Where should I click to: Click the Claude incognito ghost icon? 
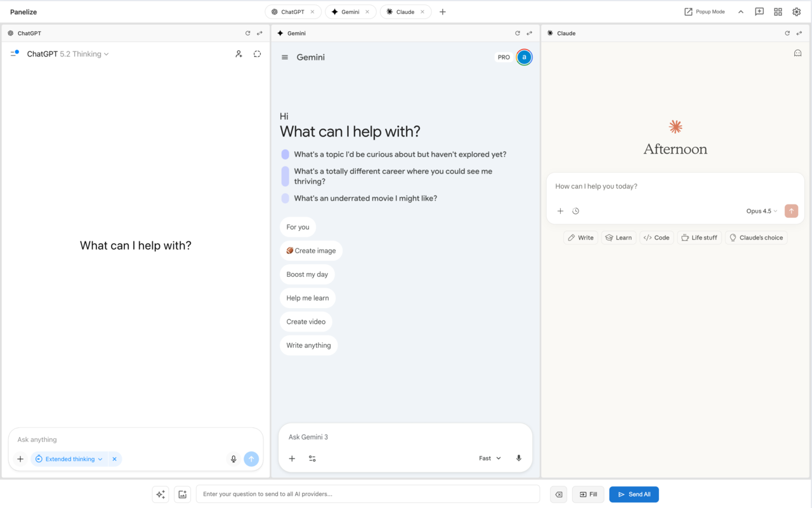coord(797,53)
